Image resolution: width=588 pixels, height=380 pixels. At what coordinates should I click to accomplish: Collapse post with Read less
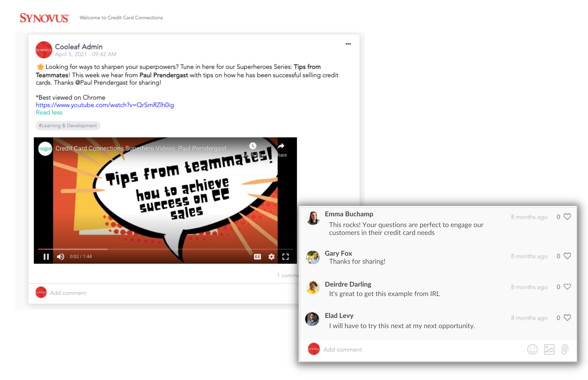click(x=49, y=113)
